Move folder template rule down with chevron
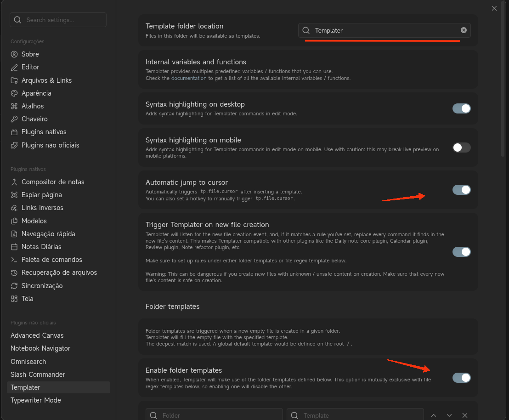This screenshot has height=420, width=509. (x=449, y=415)
